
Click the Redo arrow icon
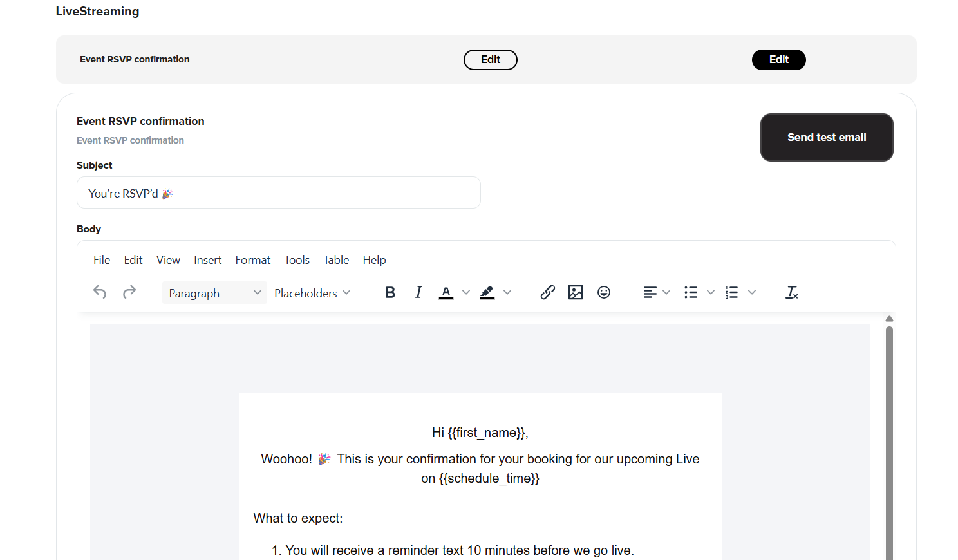click(x=129, y=292)
